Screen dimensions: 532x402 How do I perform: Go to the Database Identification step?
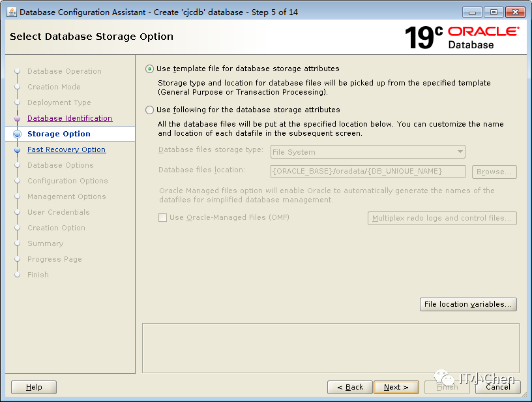pyautogui.click(x=70, y=118)
